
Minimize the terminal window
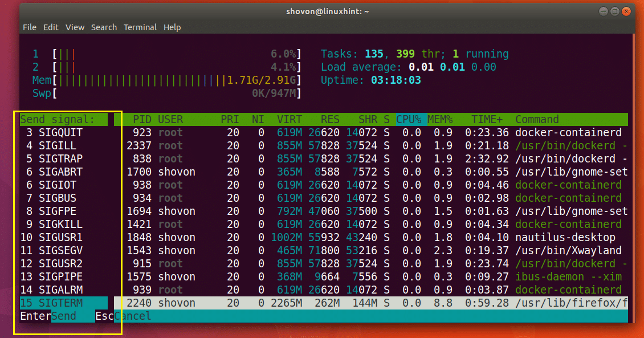pos(603,11)
